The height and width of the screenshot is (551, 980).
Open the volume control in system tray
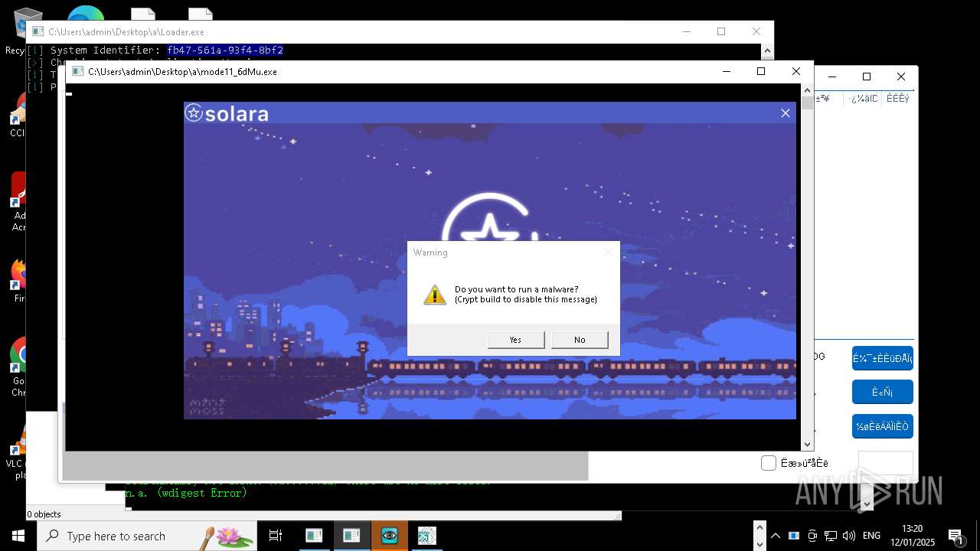[848, 536]
